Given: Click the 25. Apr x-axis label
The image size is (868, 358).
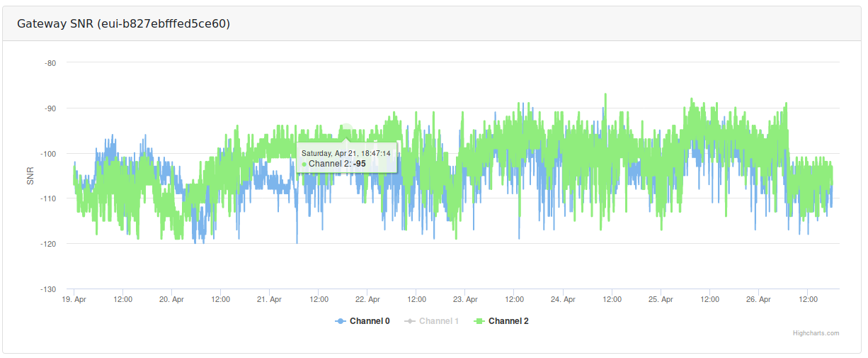Looking at the screenshot, I should click(x=661, y=300).
